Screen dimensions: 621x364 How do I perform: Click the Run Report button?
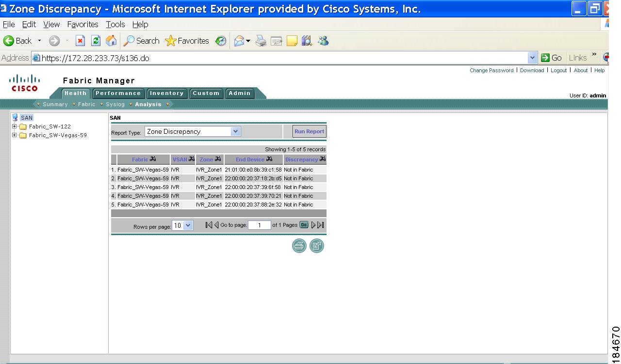pos(310,131)
